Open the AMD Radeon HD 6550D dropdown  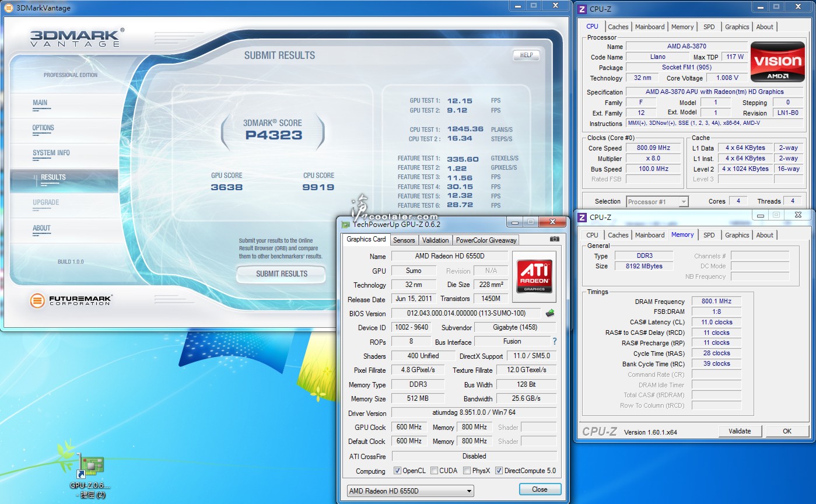[410, 491]
